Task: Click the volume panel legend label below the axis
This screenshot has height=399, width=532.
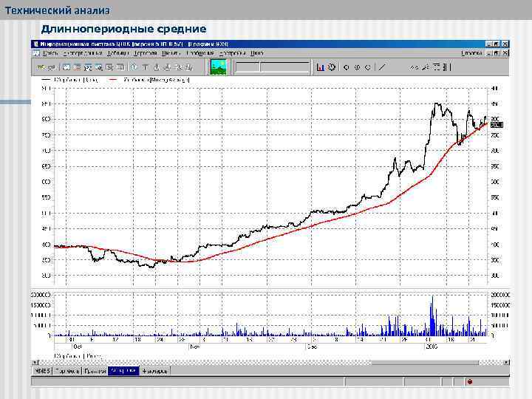Action: click(x=78, y=356)
